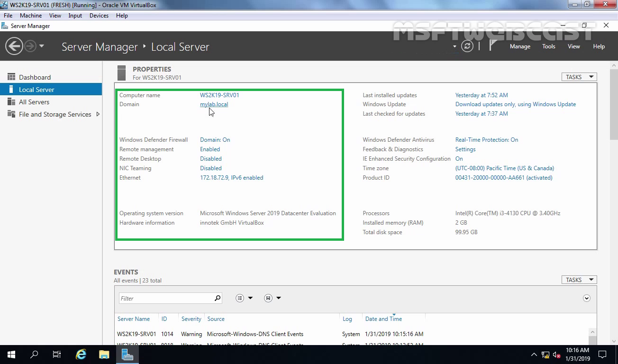Open the Properties TASKS dropdown
This screenshot has height=364, width=618.
pos(579,77)
